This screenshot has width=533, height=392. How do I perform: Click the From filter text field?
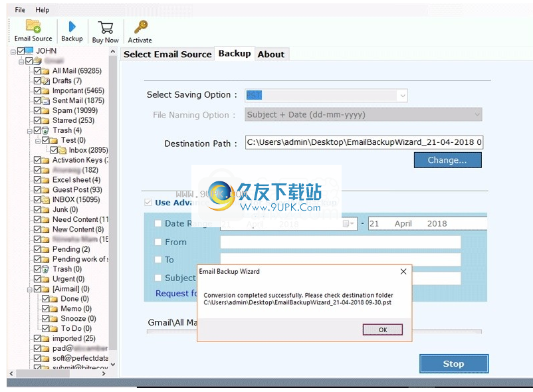pyautogui.click(x=340, y=243)
